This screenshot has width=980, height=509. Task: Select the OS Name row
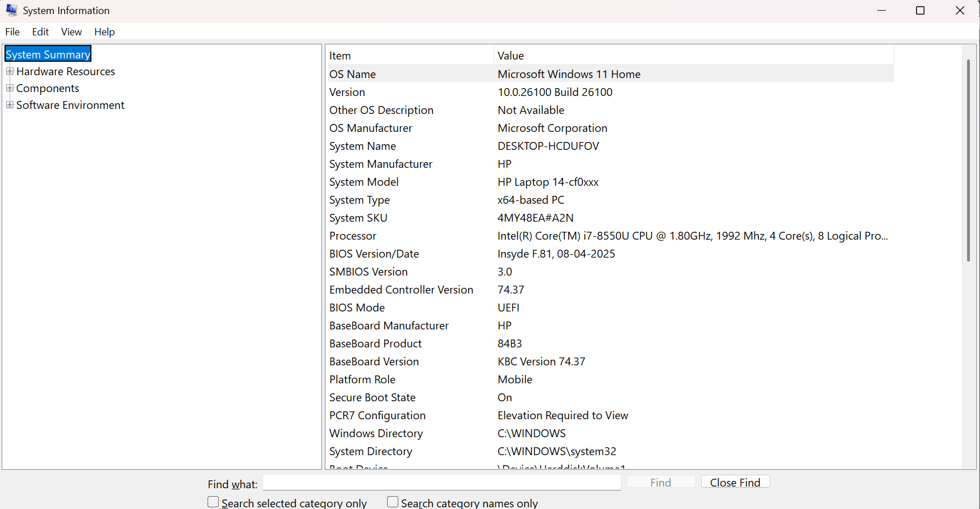click(611, 74)
